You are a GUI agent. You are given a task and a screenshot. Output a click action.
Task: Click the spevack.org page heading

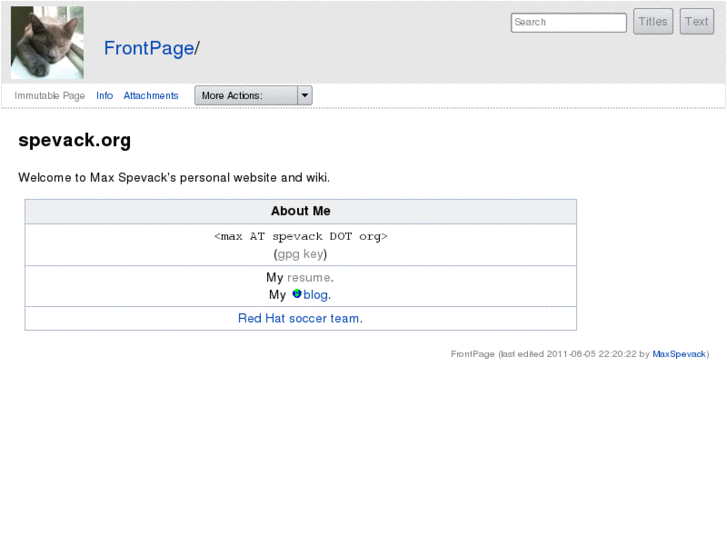pyautogui.click(x=75, y=141)
